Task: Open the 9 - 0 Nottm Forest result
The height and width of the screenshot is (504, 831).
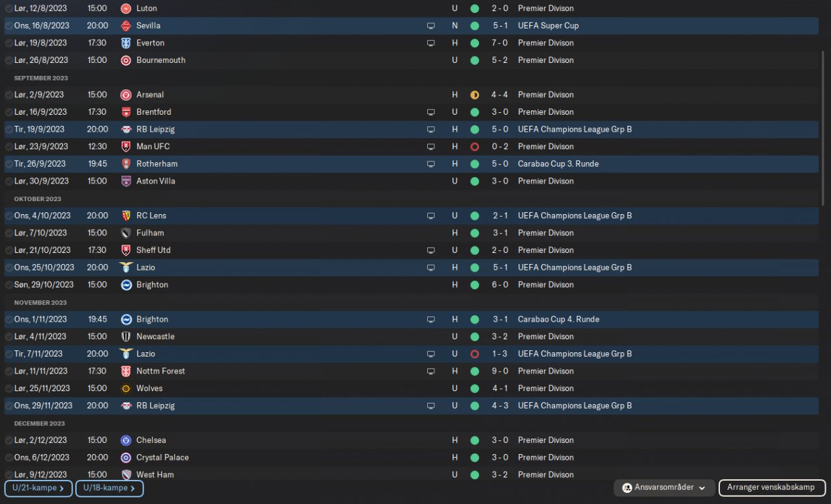Action: click(500, 371)
